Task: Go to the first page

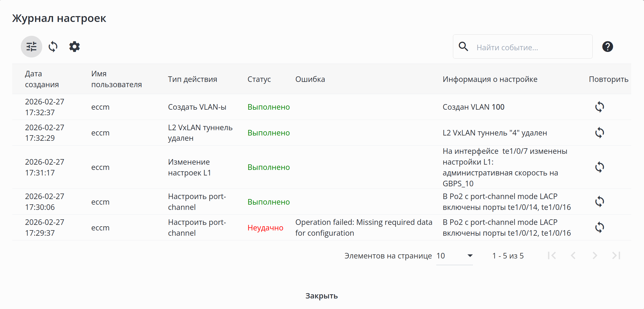Action: coord(552,256)
